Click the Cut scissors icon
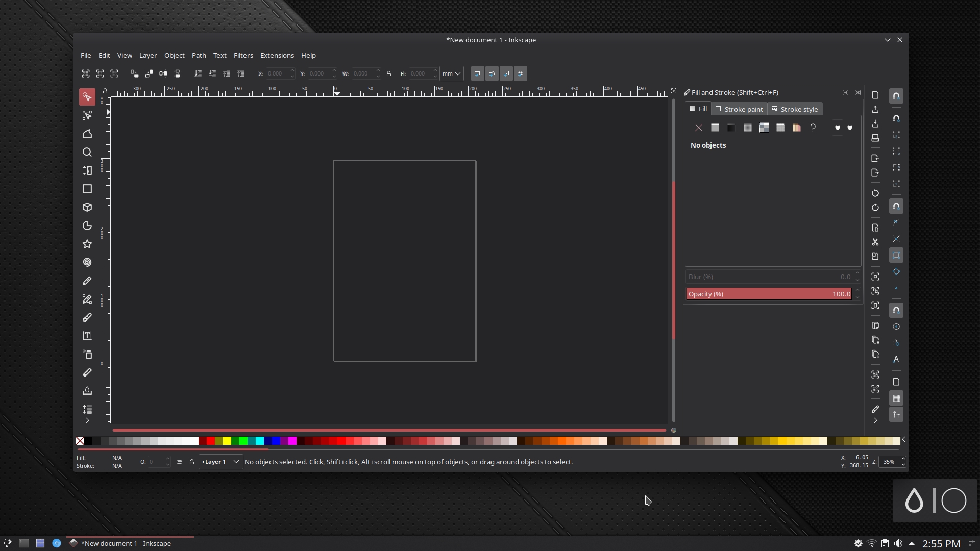Image resolution: width=980 pixels, height=551 pixels. (875, 242)
